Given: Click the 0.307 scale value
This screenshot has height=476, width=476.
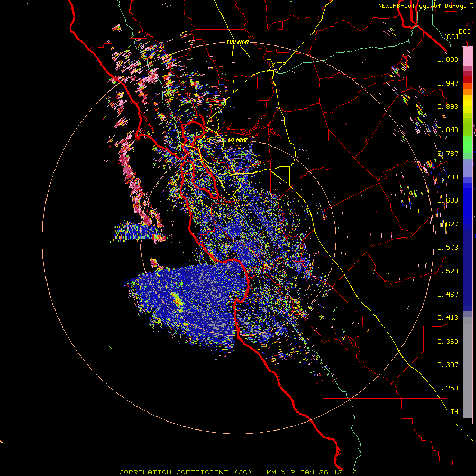Looking at the screenshot, I should click(x=448, y=365).
